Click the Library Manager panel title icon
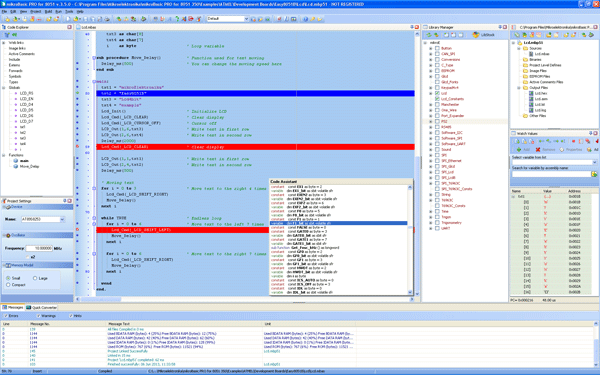Viewport: 600px width, 375px height. click(x=425, y=27)
